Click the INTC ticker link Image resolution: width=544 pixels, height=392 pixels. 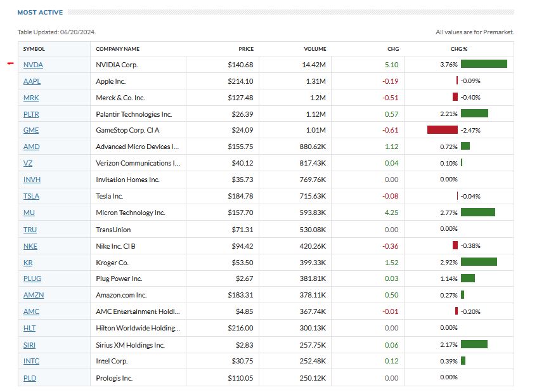[x=31, y=362]
